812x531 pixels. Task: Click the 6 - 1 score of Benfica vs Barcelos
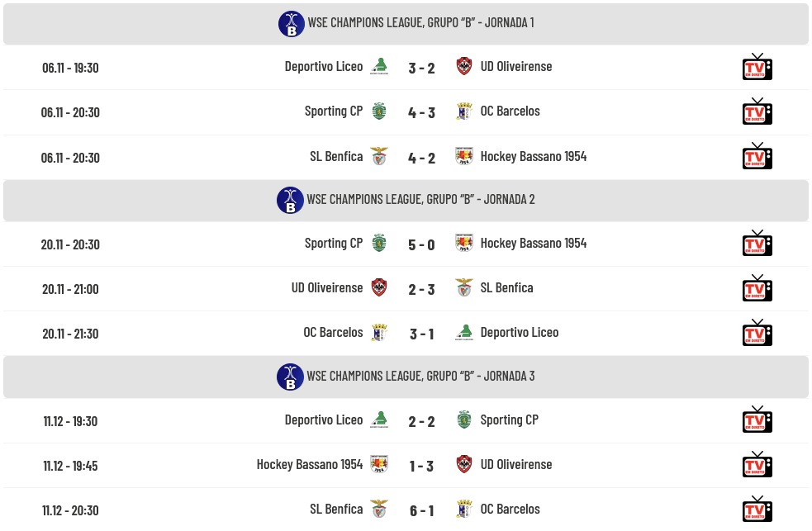coord(421,510)
